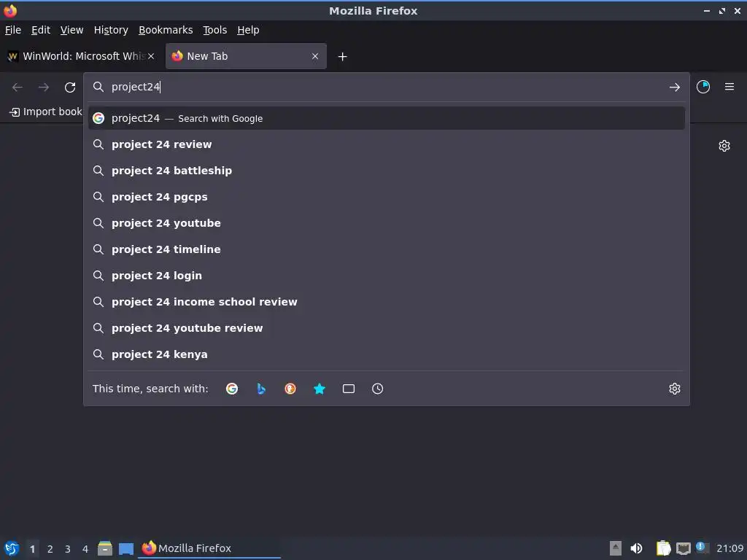
Task: Close the WinWorld tab
Action: [151, 56]
